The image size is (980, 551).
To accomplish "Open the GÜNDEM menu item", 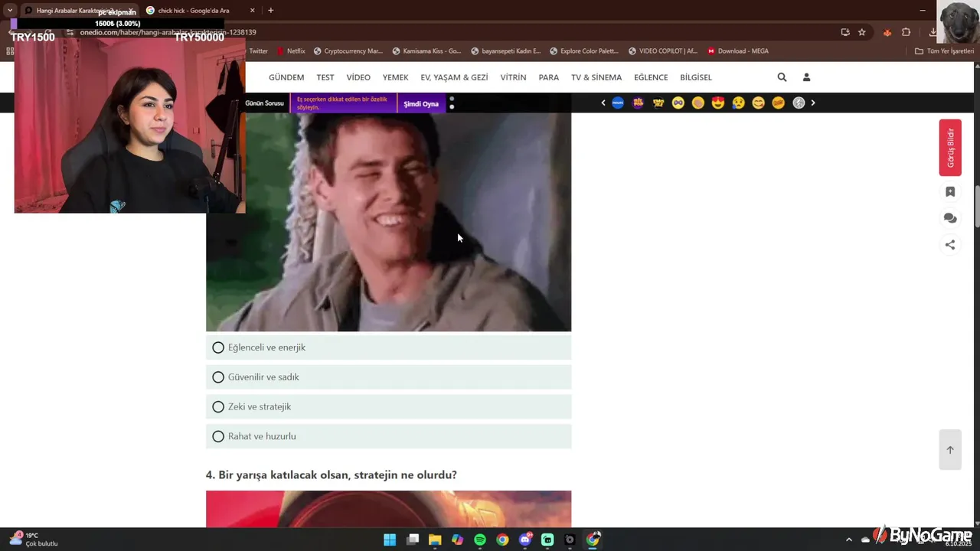I will tap(286, 77).
